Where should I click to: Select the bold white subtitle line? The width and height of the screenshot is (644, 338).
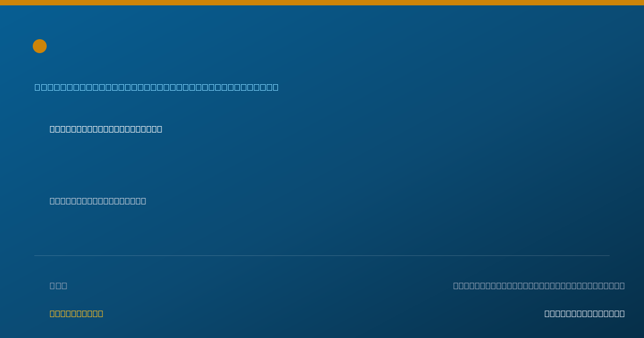(x=106, y=129)
